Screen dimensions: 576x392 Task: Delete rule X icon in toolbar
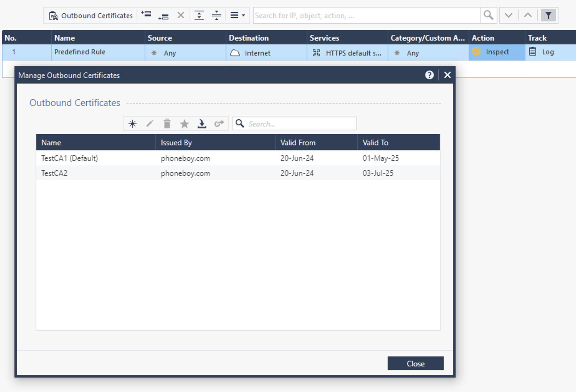point(181,15)
